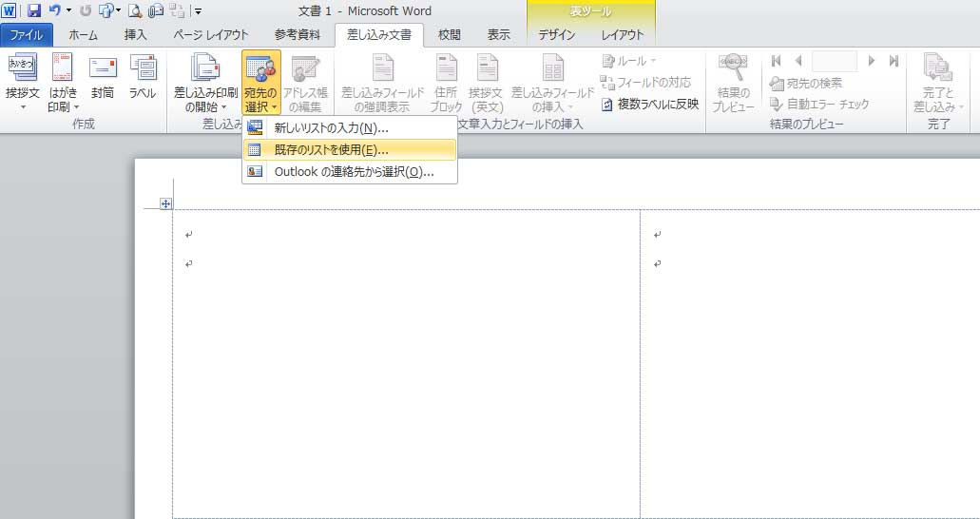The height and width of the screenshot is (519, 980).
Task: Click the Undo icon in title bar
Action: click(55, 11)
